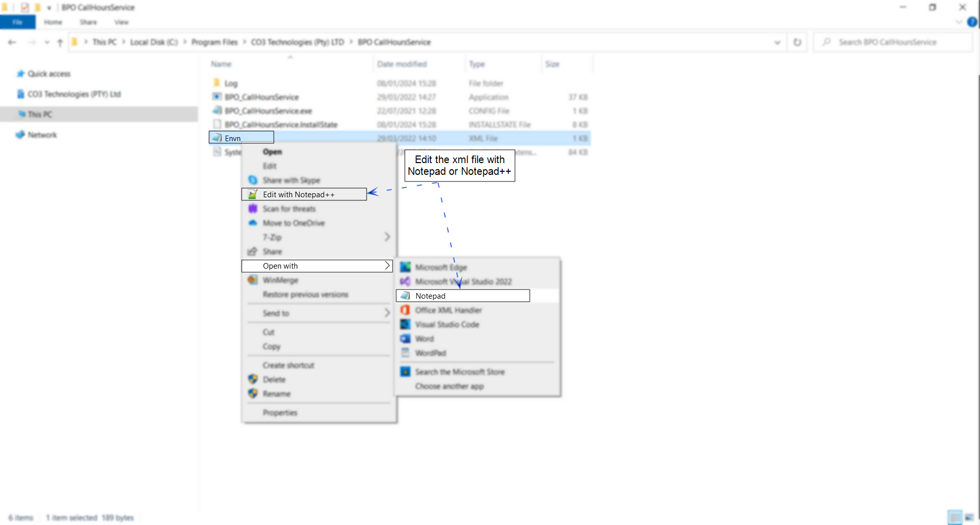Click the Help question mark icon
The width and height of the screenshot is (980, 525).
pyautogui.click(x=972, y=22)
